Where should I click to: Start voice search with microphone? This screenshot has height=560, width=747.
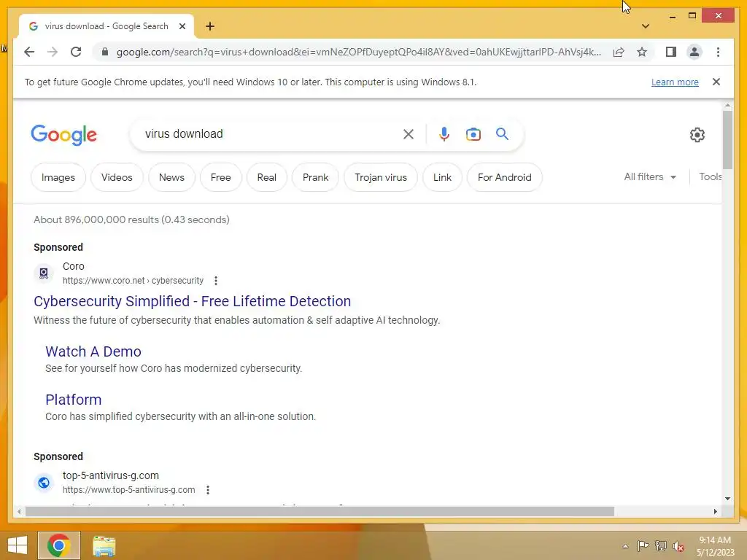click(444, 134)
